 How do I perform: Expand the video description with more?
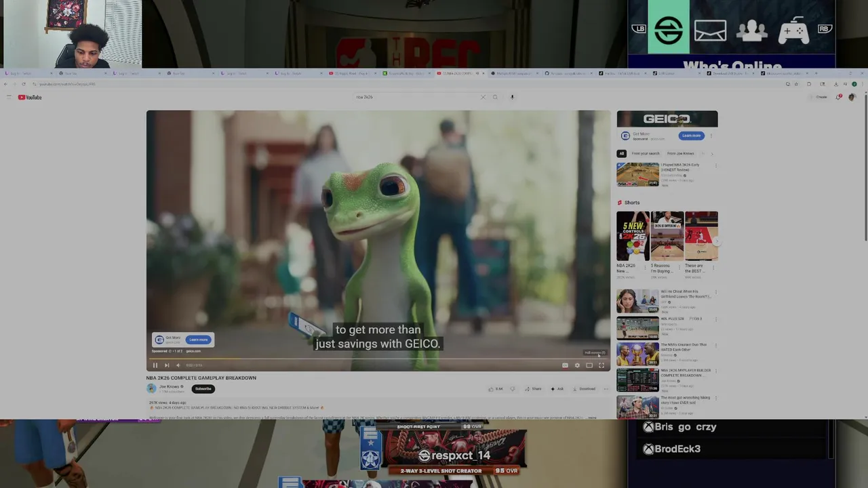592,418
